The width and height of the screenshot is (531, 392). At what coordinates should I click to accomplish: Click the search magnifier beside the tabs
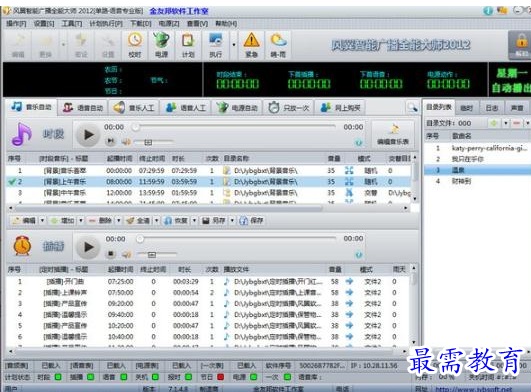click(x=412, y=108)
